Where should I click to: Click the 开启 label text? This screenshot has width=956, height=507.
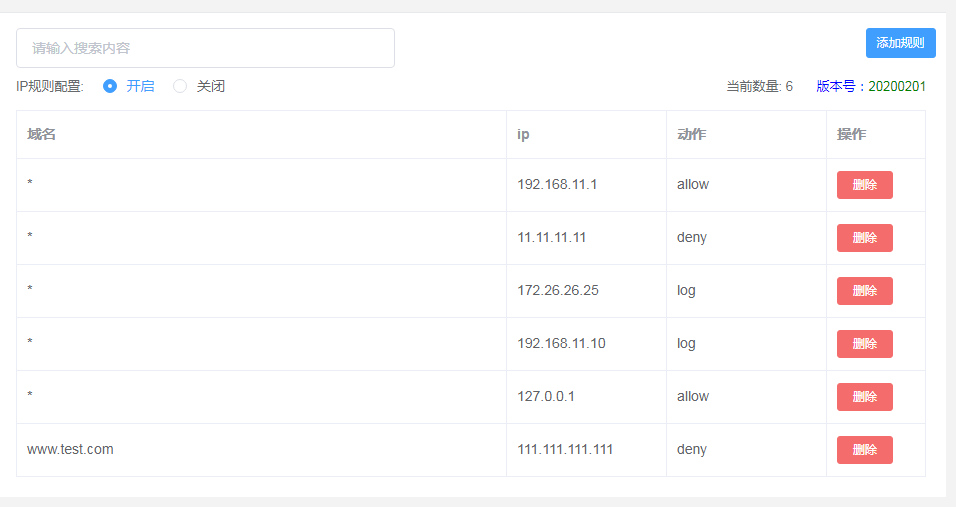click(140, 87)
